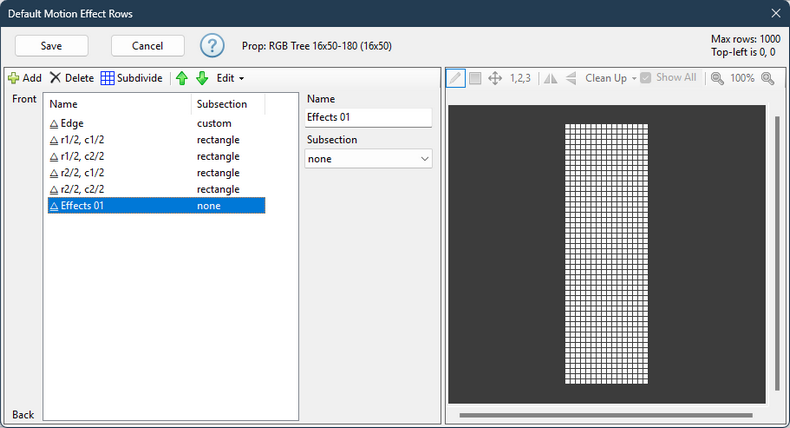
Task: Click the preview vertical scrollbar
Action: point(777,253)
